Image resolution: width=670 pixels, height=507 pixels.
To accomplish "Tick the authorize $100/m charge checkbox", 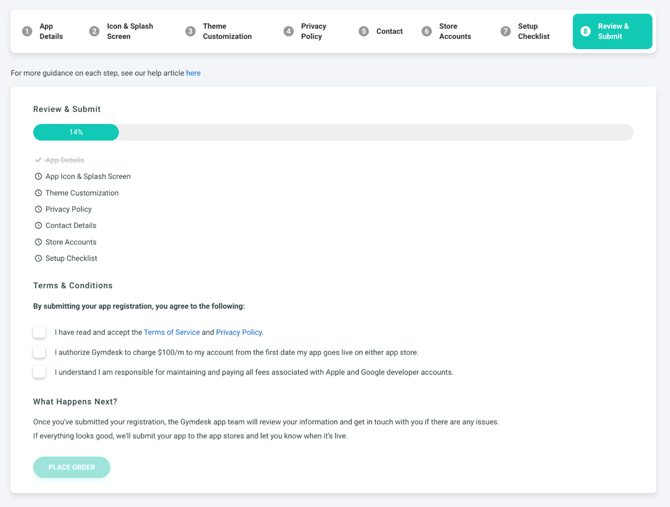I will [x=39, y=352].
